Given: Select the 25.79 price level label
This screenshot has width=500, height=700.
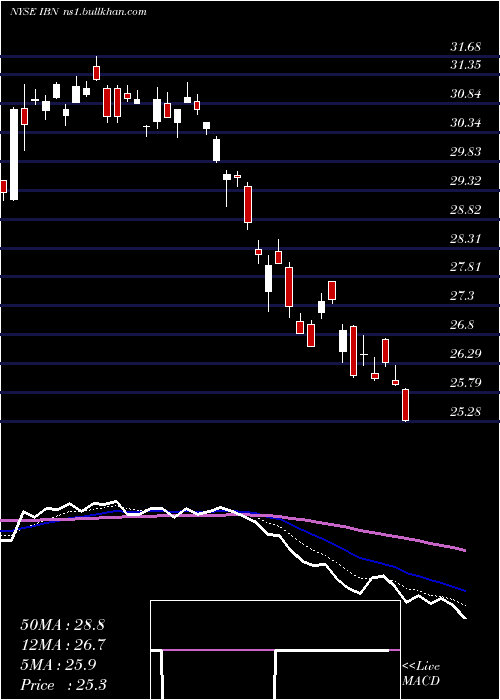Looking at the screenshot, I should coord(465,383).
